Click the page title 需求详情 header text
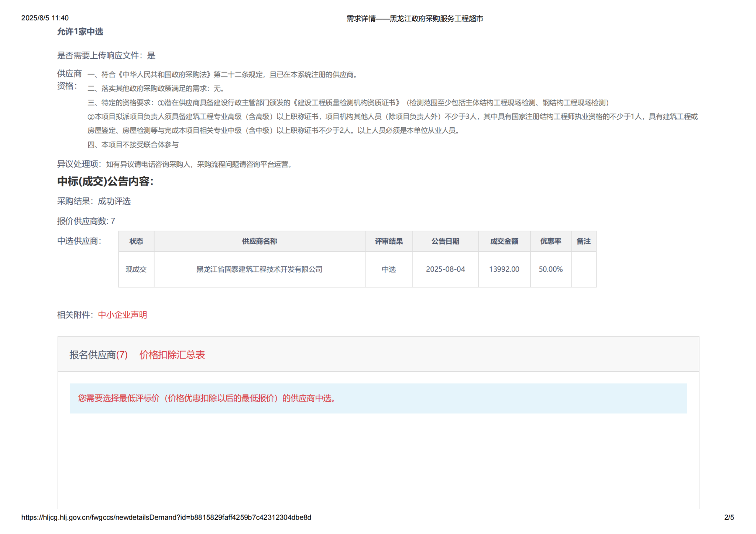Image resolution: width=756 pixels, height=534 pixels. click(x=415, y=18)
